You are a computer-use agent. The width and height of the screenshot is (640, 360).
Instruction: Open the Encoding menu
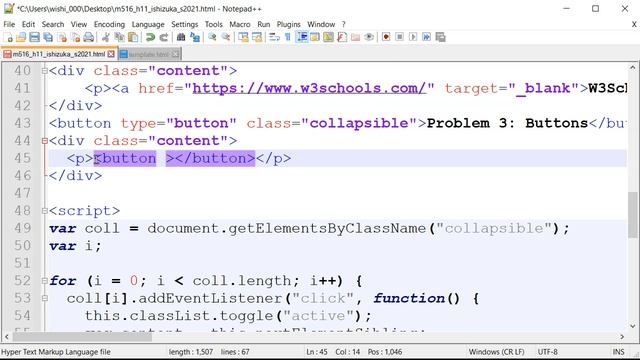tap(109, 24)
